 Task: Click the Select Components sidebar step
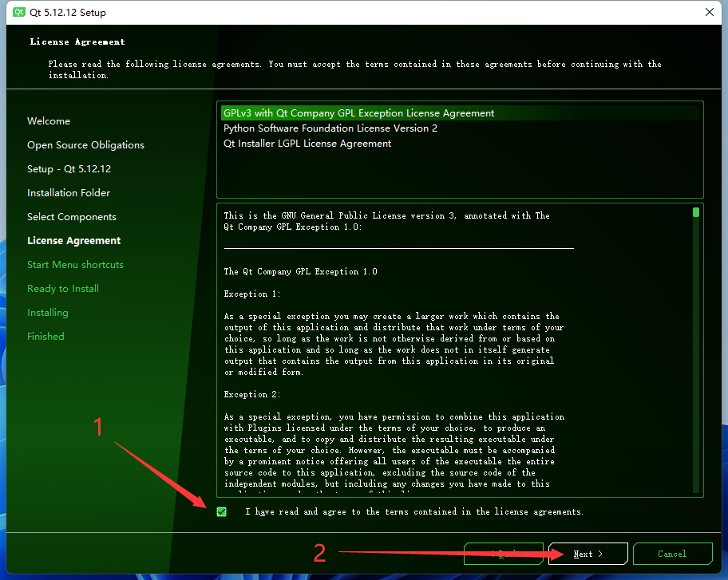click(x=71, y=216)
